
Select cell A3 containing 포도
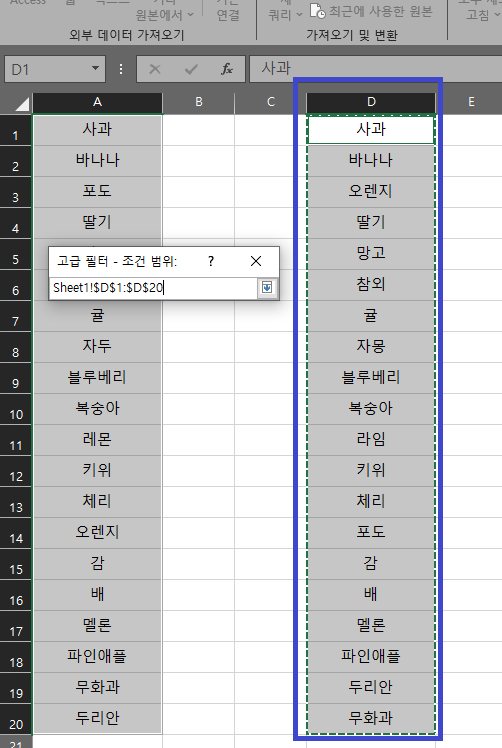coord(97,192)
